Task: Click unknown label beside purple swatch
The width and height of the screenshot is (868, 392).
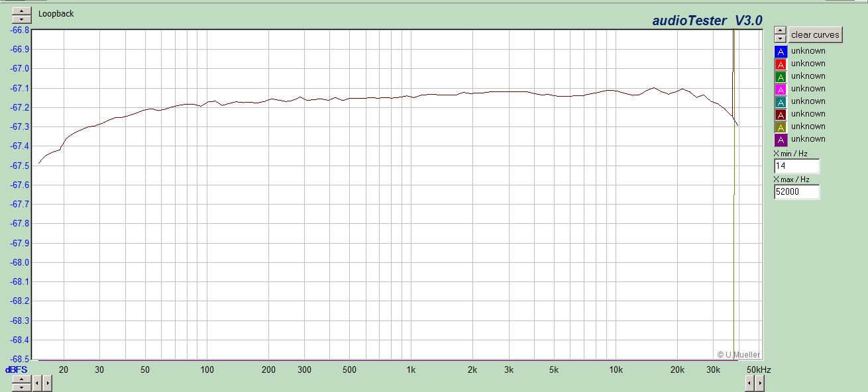Action: [808, 139]
